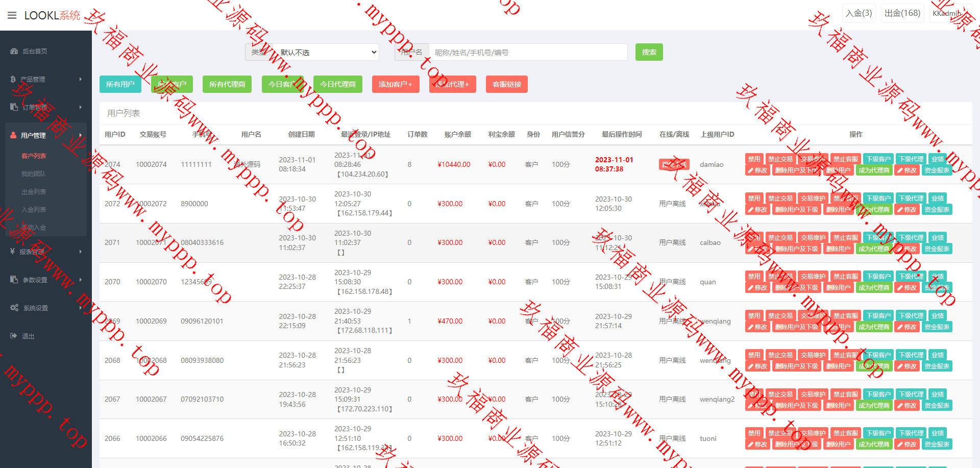
Task: Click parent user damiao cell
Action: 712,164
